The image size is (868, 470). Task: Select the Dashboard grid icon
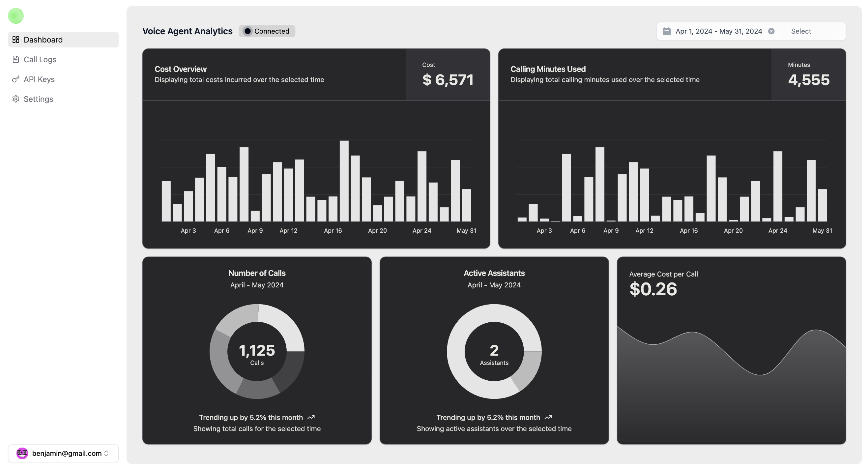[x=16, y=40]
